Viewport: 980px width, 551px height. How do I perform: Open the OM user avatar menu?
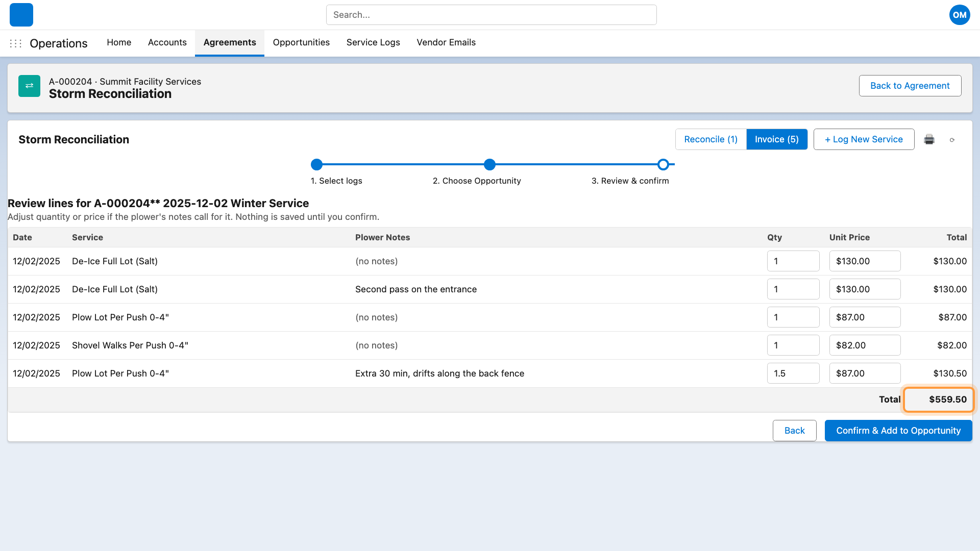pyautogui.click(x=960, y=15)
